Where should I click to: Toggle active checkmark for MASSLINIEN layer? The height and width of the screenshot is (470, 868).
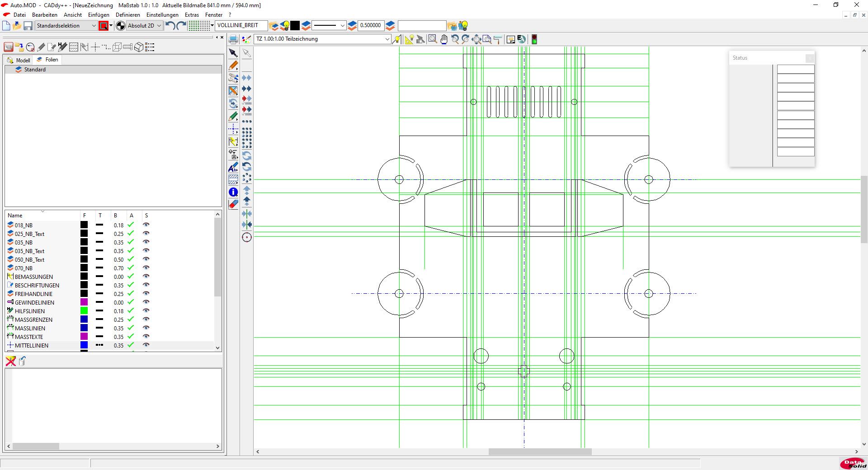[131, 328]
